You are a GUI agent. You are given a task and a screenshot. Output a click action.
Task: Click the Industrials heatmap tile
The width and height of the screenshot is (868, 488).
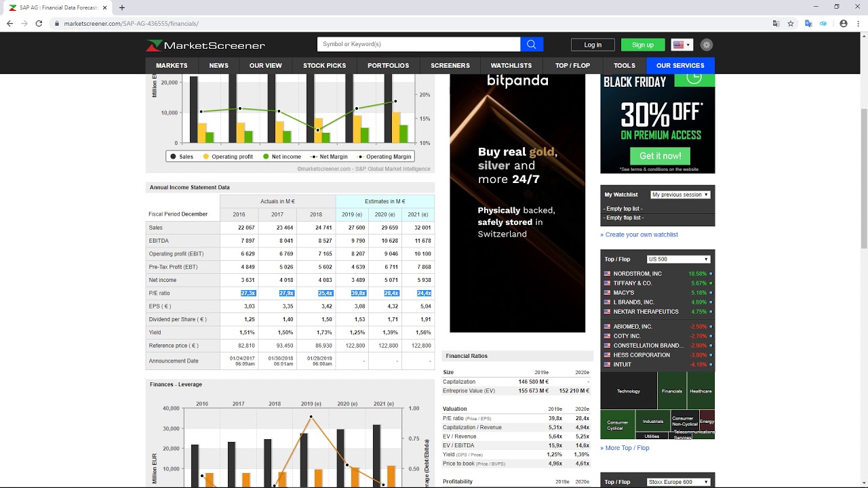[653, 422]
